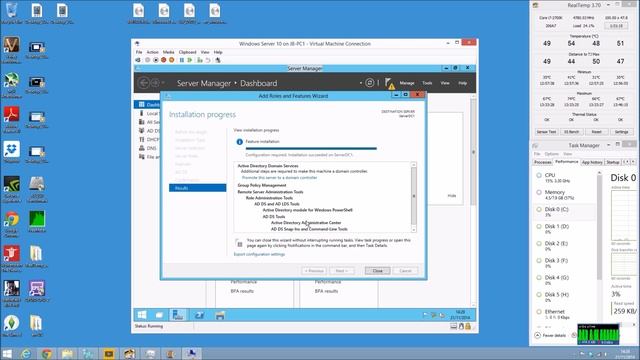
Task: Click the Close button in the wizard
Action: [x=378, y=271]
